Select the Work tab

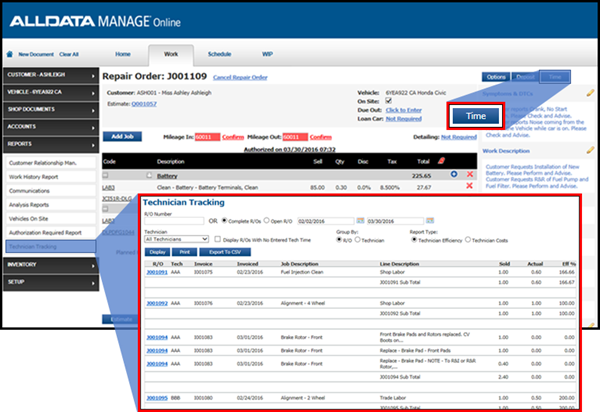tap(171, 55)
